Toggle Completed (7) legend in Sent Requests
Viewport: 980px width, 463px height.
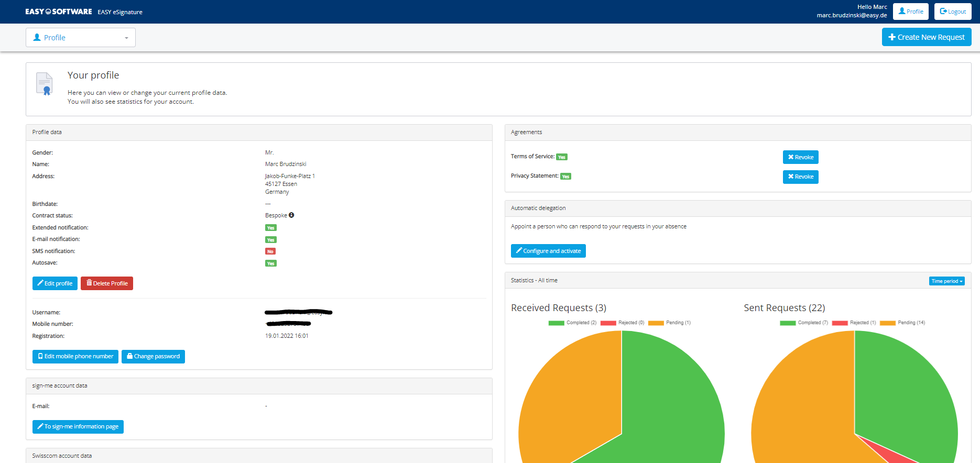(804, 323)
